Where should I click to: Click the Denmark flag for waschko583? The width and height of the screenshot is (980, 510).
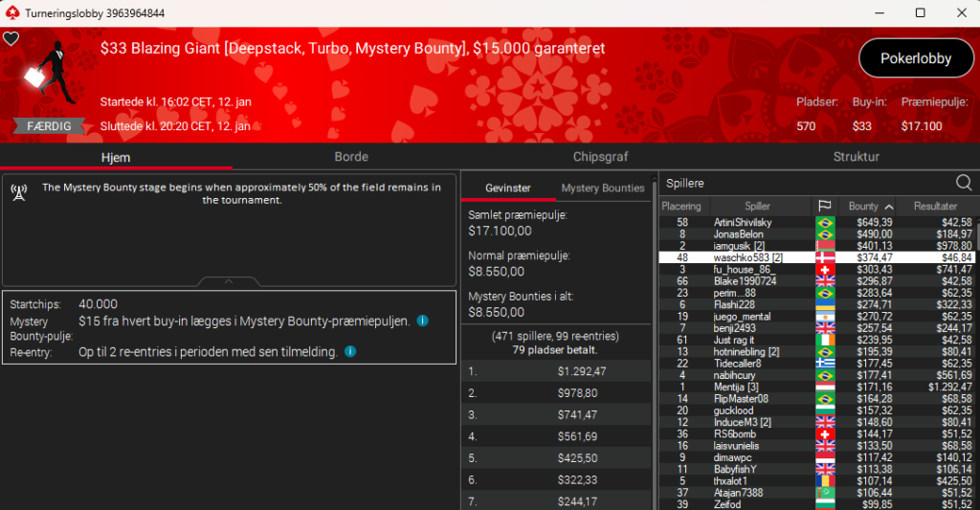[824, 258]
